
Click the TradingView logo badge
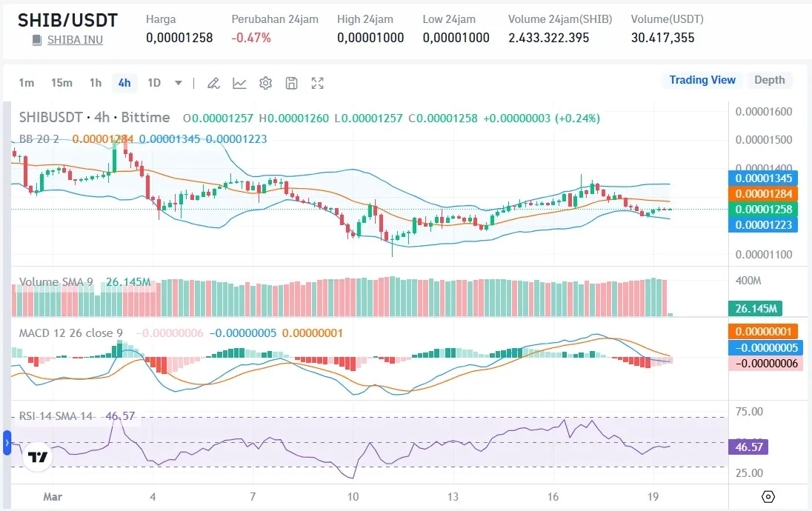[37, 457]
